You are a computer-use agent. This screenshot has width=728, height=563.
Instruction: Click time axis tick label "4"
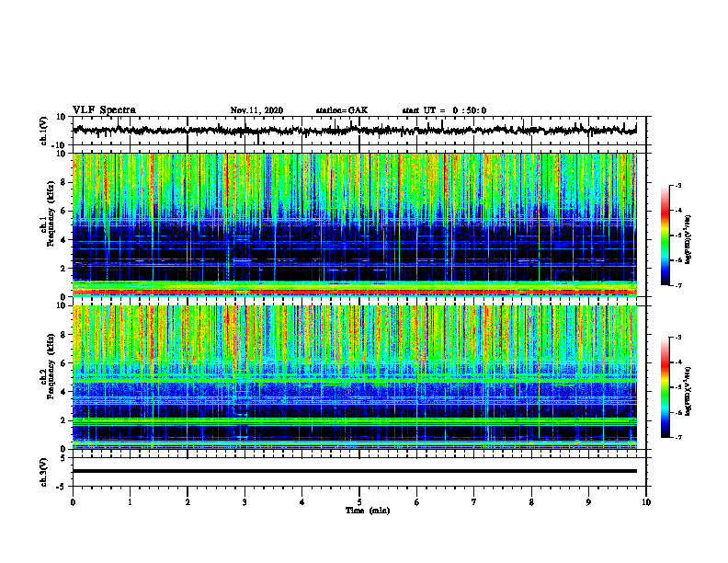point(302,502)
